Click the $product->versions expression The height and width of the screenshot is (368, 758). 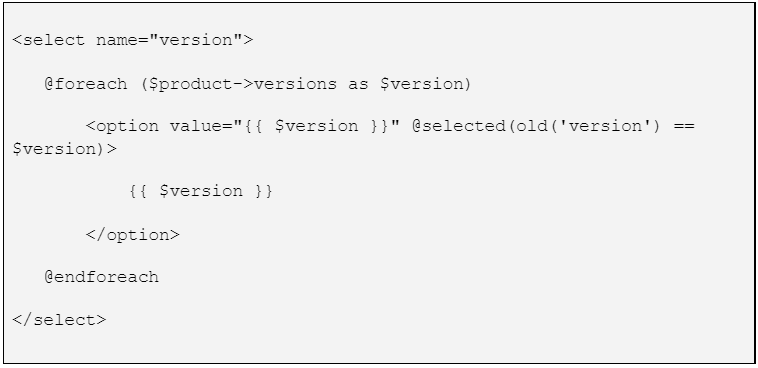coord(244,84)
